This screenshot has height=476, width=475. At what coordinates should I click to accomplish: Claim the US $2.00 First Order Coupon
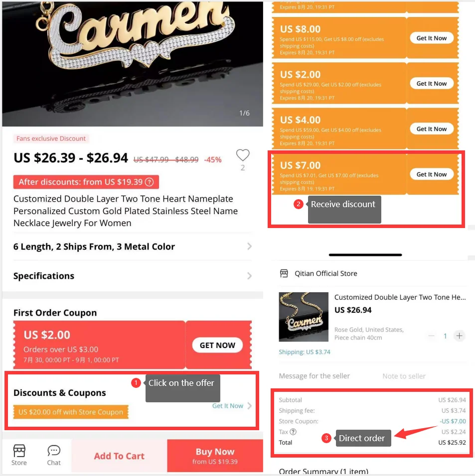217,345
